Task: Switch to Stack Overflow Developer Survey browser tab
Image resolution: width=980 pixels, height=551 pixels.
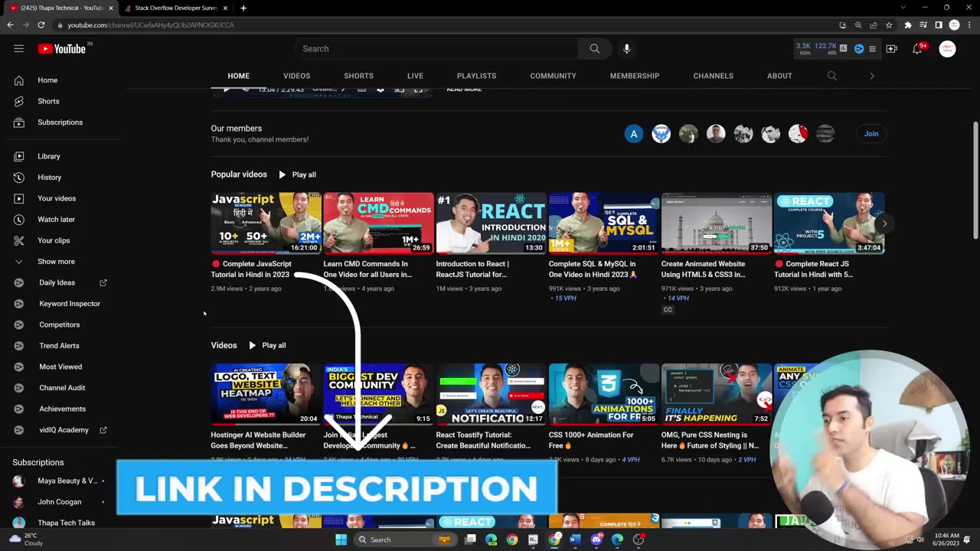Action: point(178,8)
